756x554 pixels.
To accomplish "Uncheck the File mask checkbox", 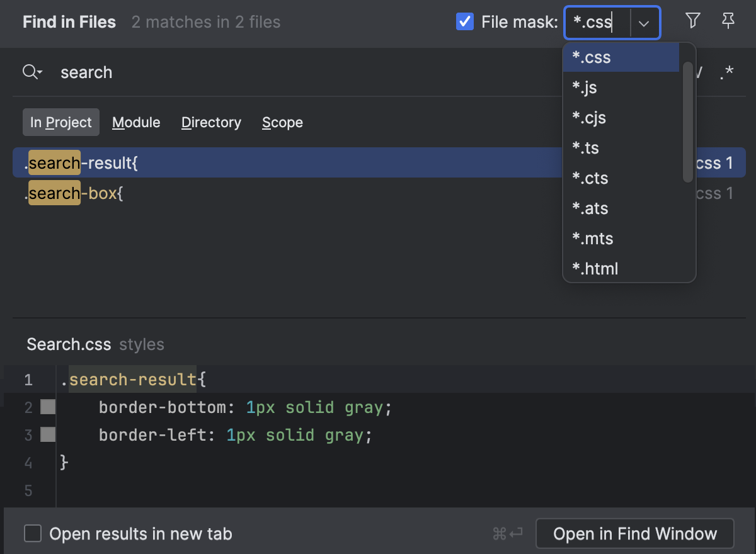I will point(465,21).
